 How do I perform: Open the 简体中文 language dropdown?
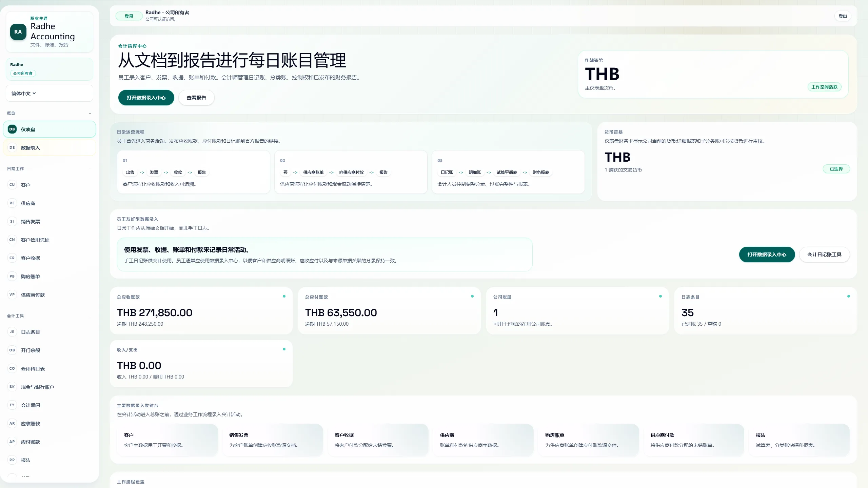pos(50,93)
